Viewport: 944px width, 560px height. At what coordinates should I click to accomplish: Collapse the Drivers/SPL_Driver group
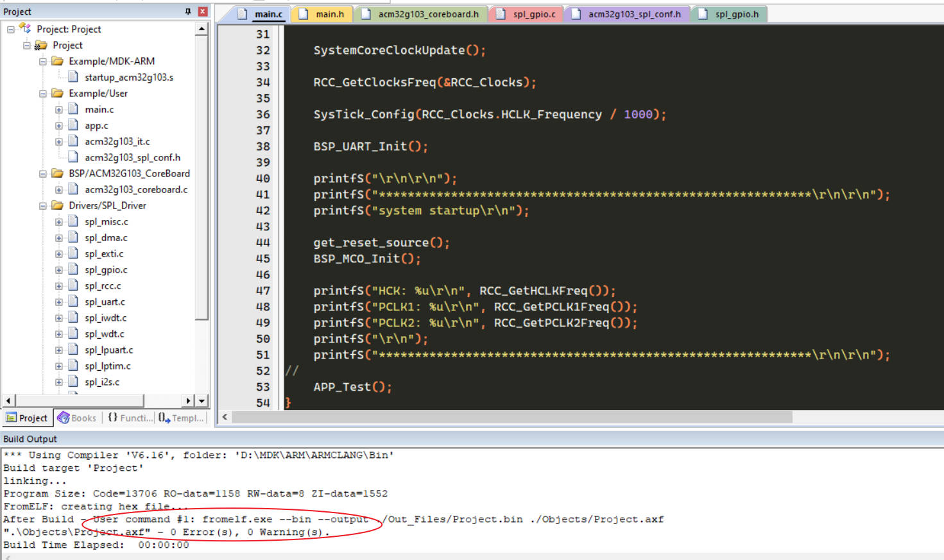[43, 205]
